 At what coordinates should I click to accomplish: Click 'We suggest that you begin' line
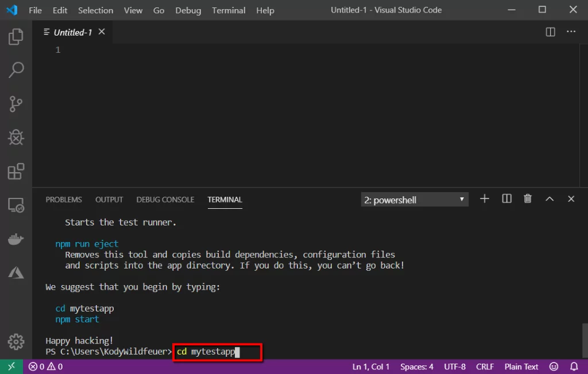(133, 287)
